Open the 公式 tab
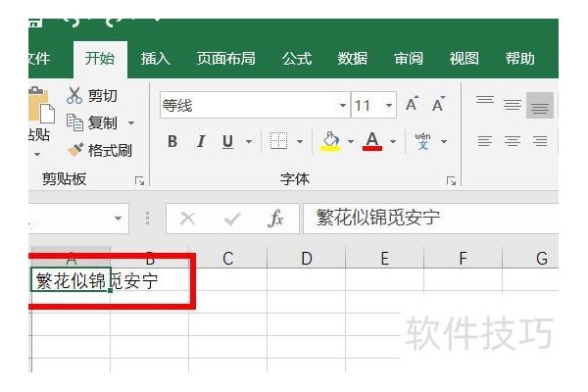 click(297, 59)
